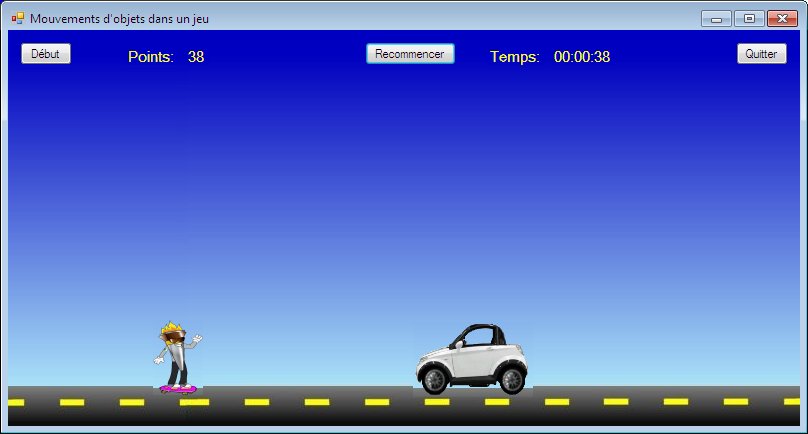Restart the game with Recommencer
The height and width of the screenshot is (434, 808).
click(x=410, y=54)
